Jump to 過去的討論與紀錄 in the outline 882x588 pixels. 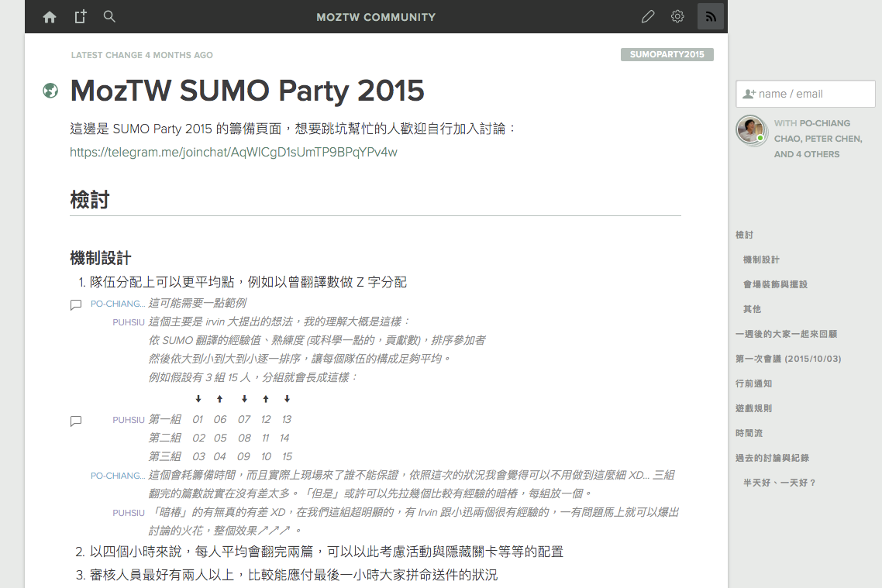(772, 458)
